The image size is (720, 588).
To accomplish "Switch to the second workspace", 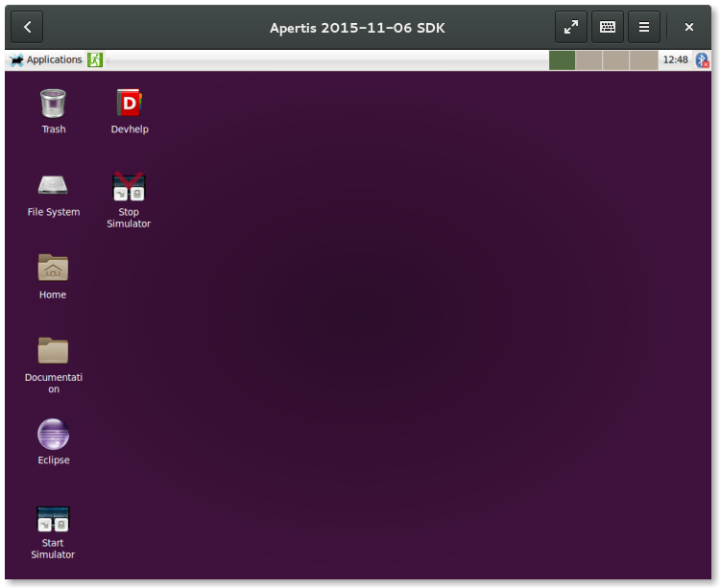I will tap(588, 59).
